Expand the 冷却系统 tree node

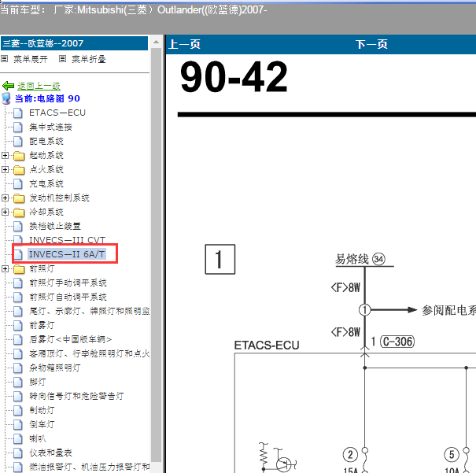click(x=5, y=212)
